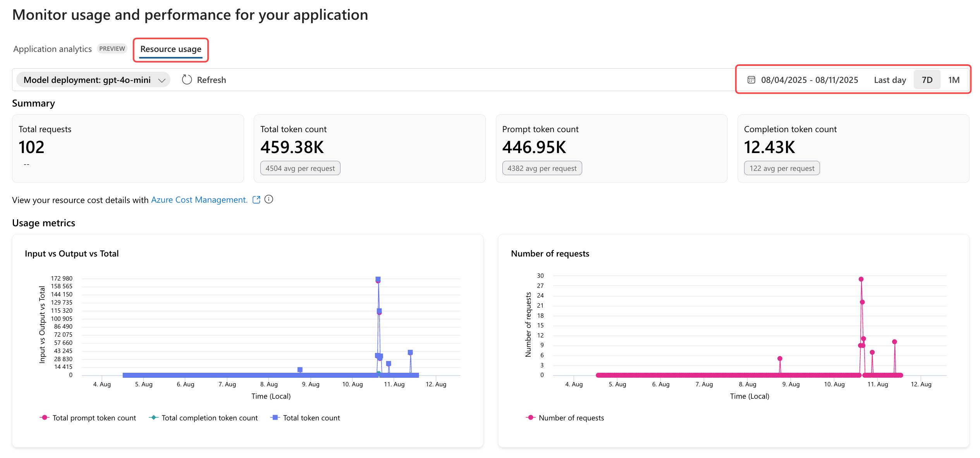Click the info circle icon near cost details

(268, 199)
